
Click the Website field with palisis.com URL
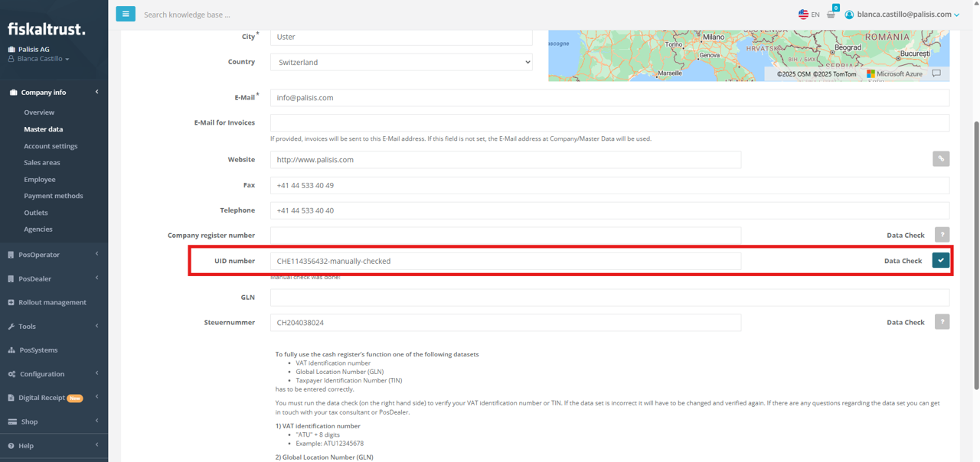pos(505,160)
